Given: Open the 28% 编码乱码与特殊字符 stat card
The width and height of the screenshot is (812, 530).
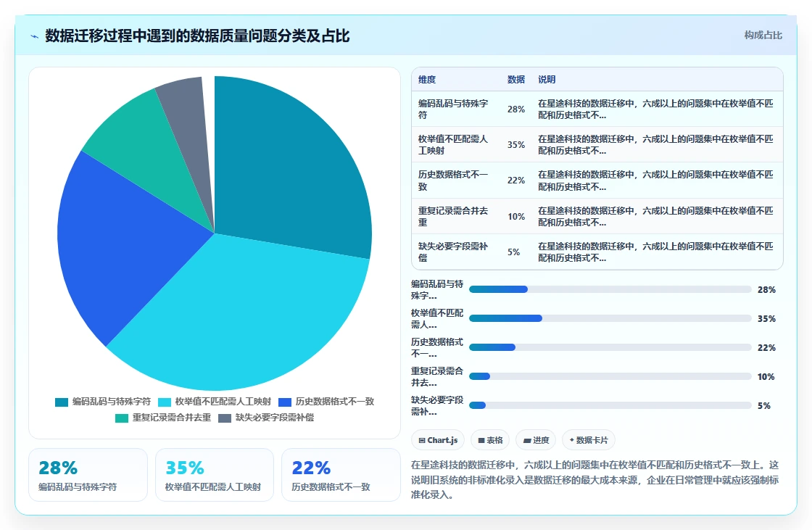Looking at the screenshot, I should click(x=88, y=475).
